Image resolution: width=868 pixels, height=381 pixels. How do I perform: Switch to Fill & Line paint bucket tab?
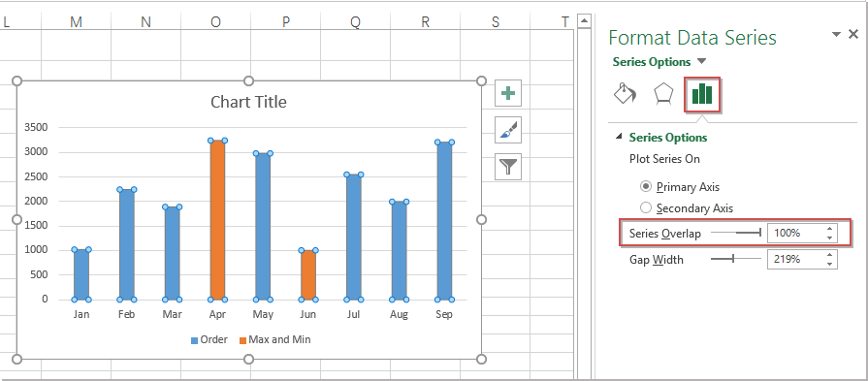[x=626, y=93]
